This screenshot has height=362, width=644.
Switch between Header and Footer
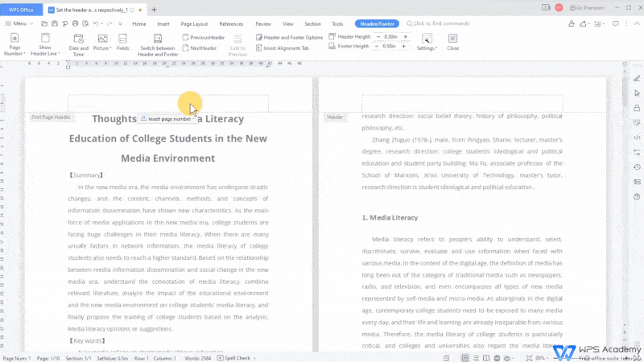(158, 44)
